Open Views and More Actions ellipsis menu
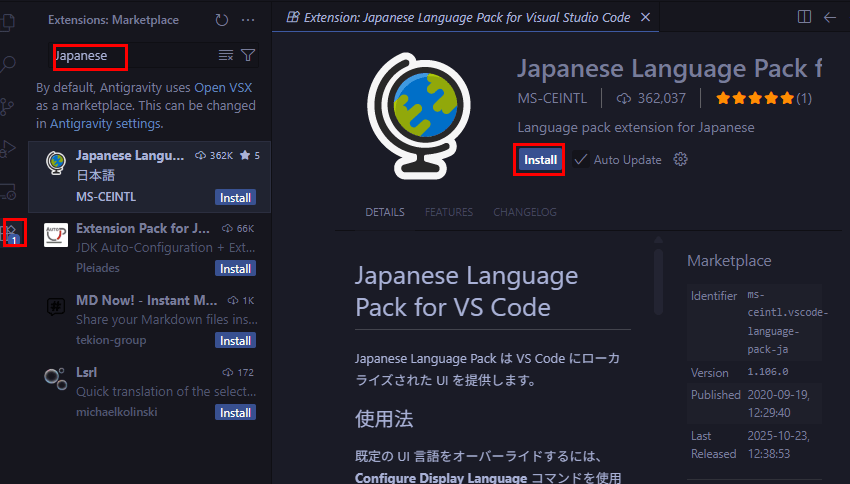This screenshot has height=484, width=850. (248, 19)
